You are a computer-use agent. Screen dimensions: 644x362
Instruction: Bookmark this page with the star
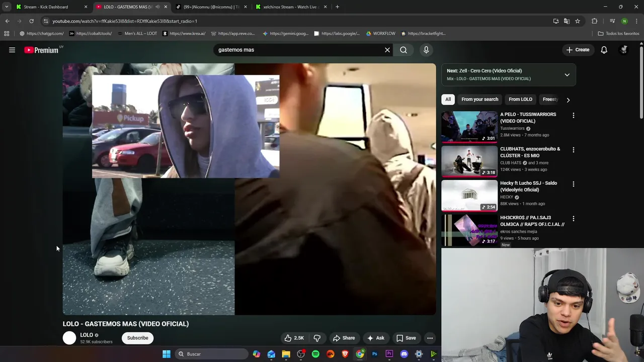pyautogui.click(x=578, y=21)
